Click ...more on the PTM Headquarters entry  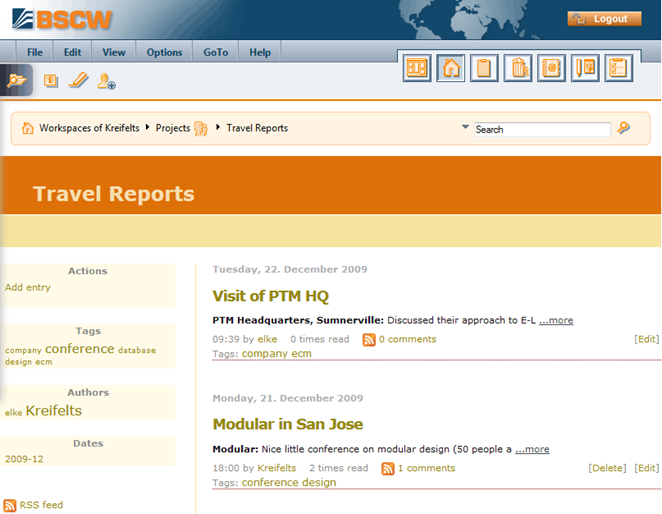tap(556, 321)
